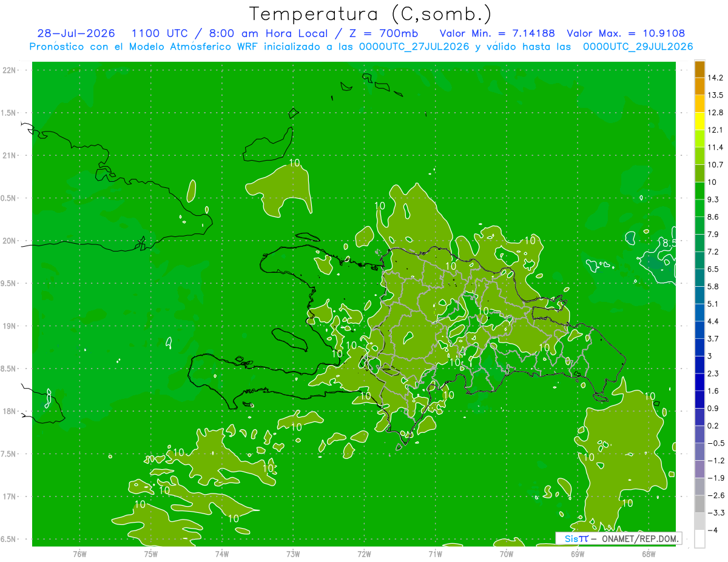Click the "21N" latitude axis label
728x562 pixels.
[10, 156]
